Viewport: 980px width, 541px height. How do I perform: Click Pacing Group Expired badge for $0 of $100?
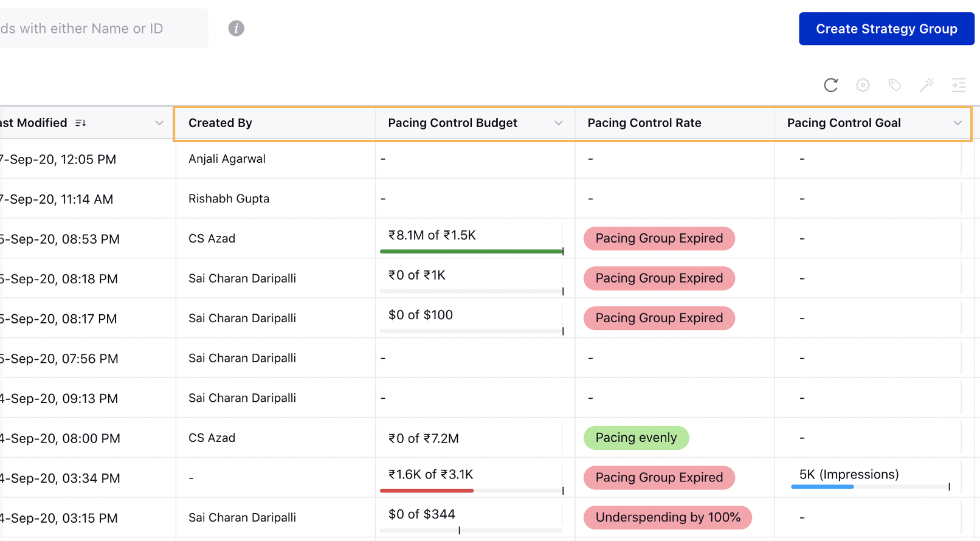click(659, 318)
